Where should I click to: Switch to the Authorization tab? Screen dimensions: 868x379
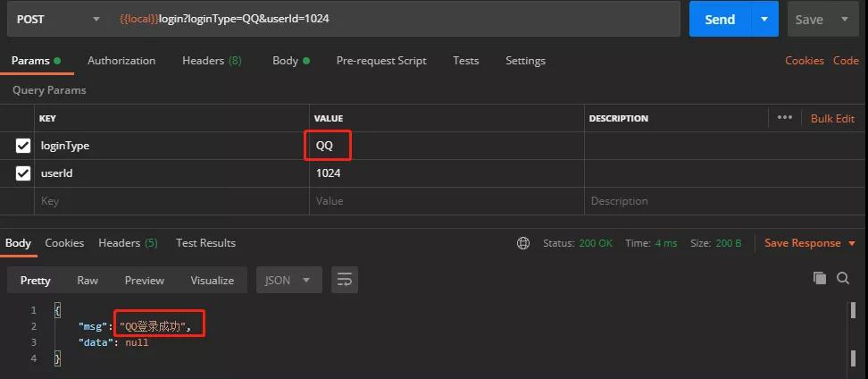(x=121, y=61)
